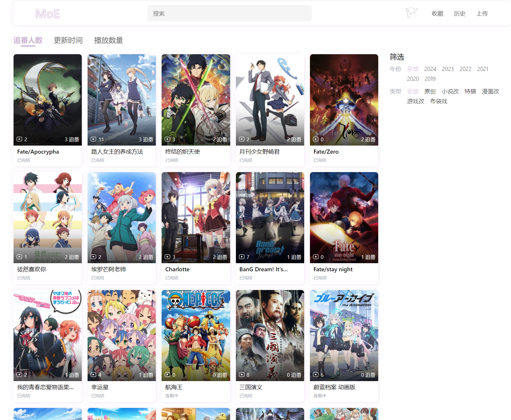The width and height of the screenshot is (511, 420).
Task: Filter by type 特摄
Action: click(x=470, y=91)
